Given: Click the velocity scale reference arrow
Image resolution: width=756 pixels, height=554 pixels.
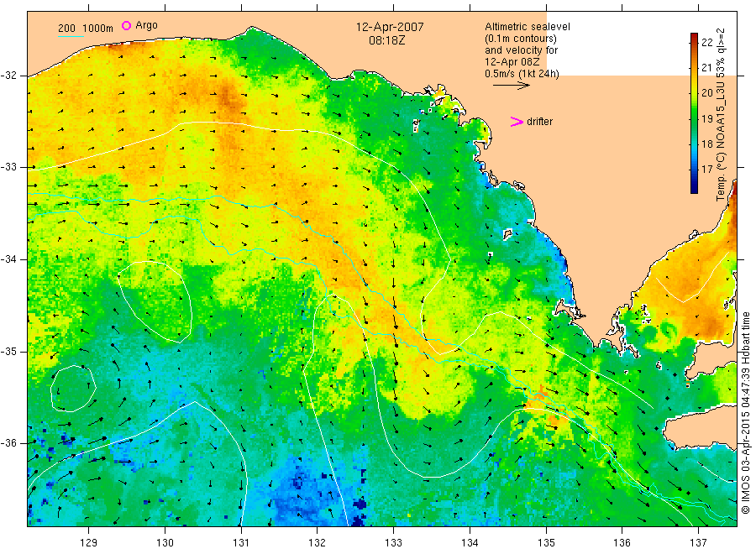Looking at the screenshot, I should tap(511, 85).
